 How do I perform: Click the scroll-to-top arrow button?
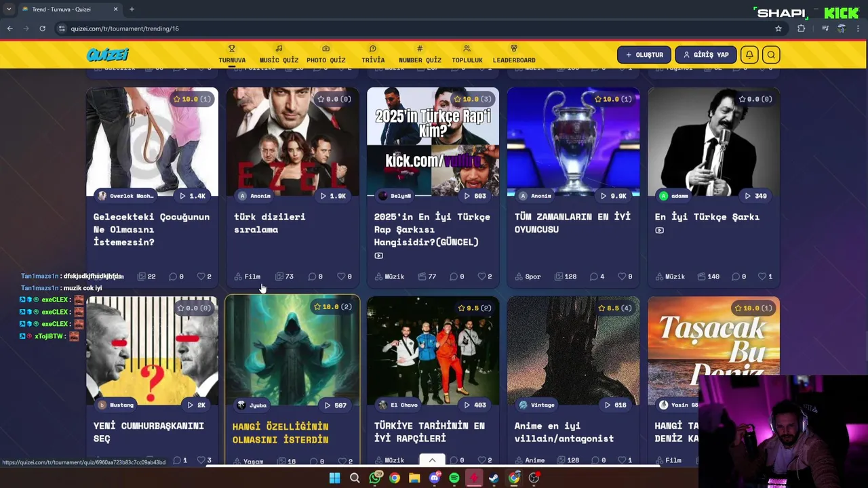(432, 460)
